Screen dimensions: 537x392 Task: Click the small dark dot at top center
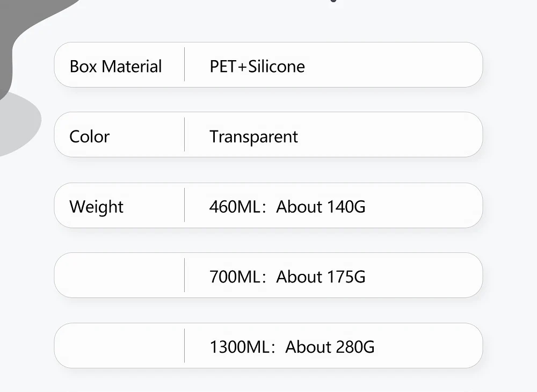[334, 1]
